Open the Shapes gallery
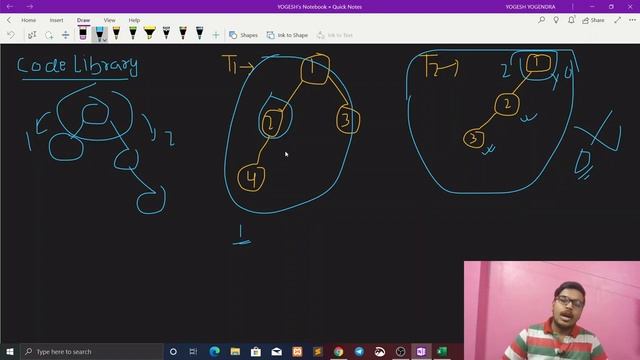The image size is (640, 360). pyautogui.click(x=243, y=35)
